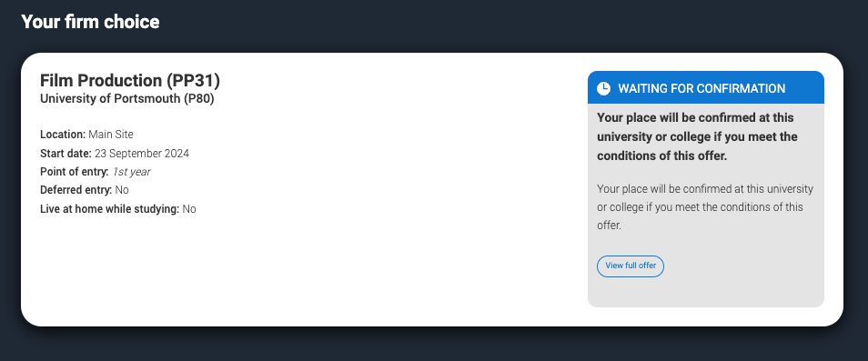Select the Point of entry label
Screen dimensions: 868x361
tap(75, 172)
